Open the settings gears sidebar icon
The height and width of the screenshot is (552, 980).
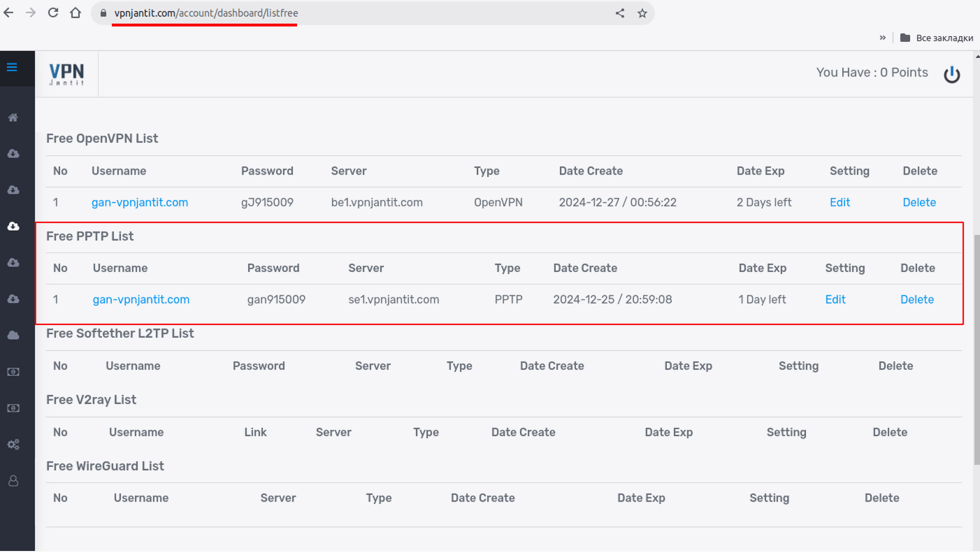click(x=13, y=444)
